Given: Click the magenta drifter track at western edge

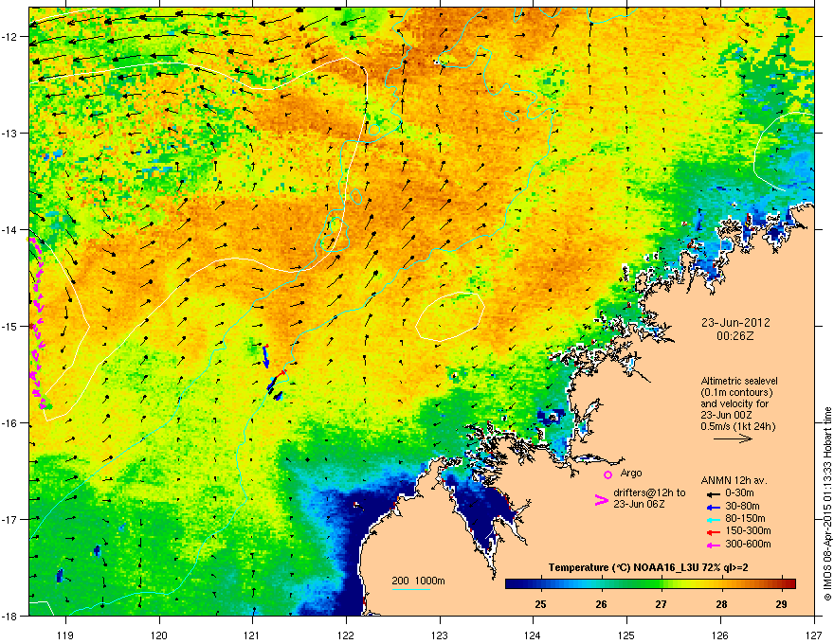Looking at the screenshot, I should (x=37, y=323).
